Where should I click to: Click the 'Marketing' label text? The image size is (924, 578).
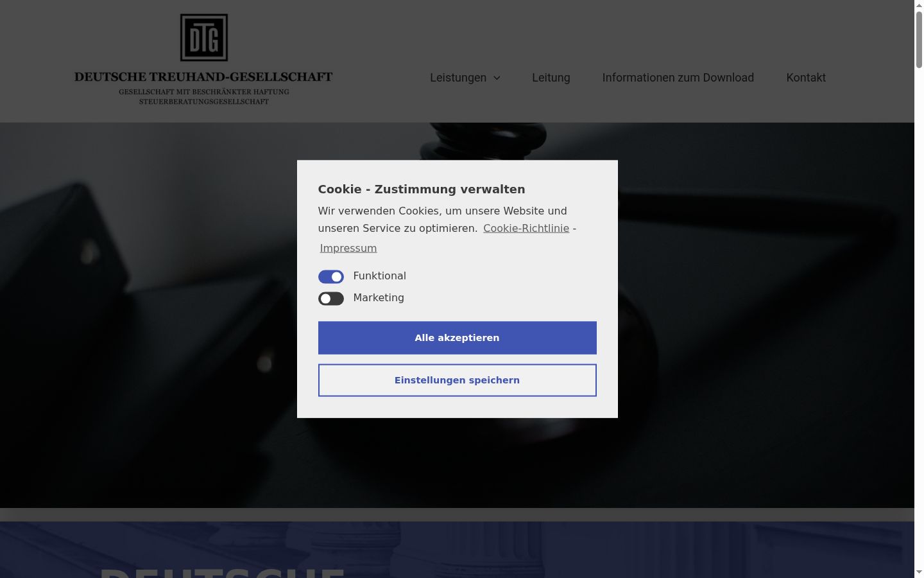click(379, 298)
